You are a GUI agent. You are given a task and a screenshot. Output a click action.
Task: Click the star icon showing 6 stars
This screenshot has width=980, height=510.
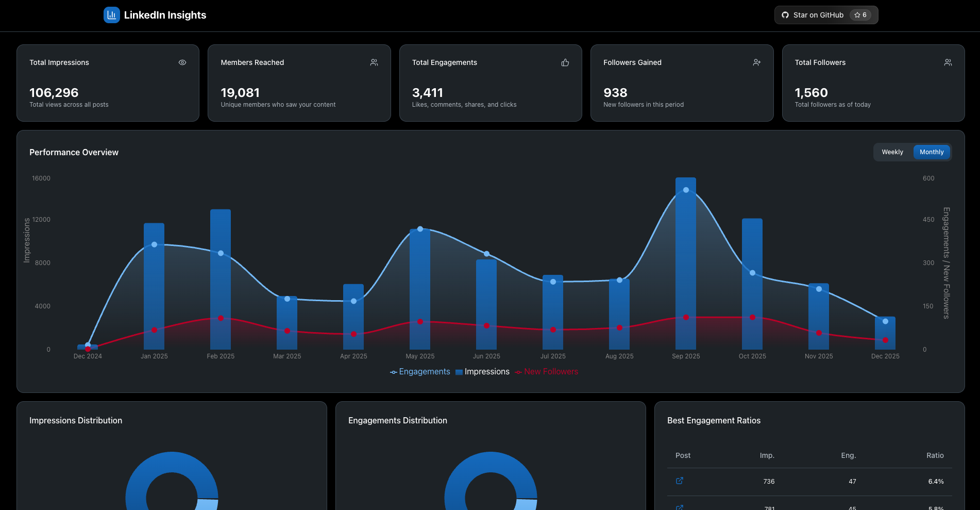click(x=856, y=14)
